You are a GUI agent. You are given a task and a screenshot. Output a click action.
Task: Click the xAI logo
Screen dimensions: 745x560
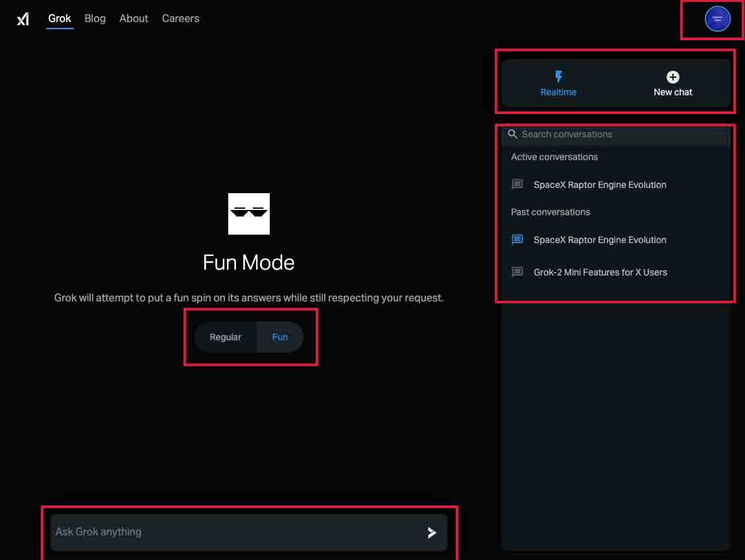coord(23,19)
